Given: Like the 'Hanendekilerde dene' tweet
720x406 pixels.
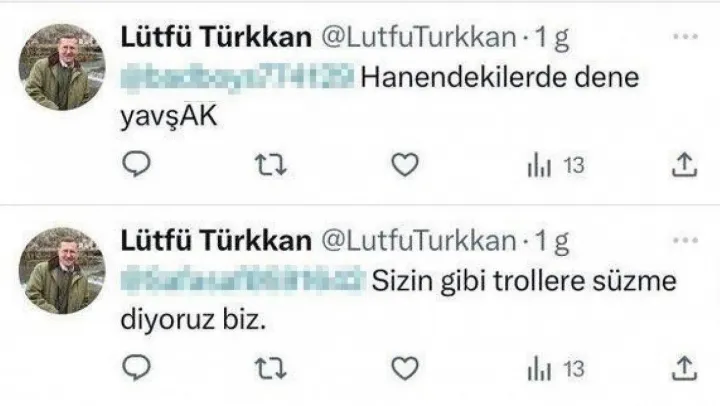Looking at the screenshot, I should pos(405,164).
